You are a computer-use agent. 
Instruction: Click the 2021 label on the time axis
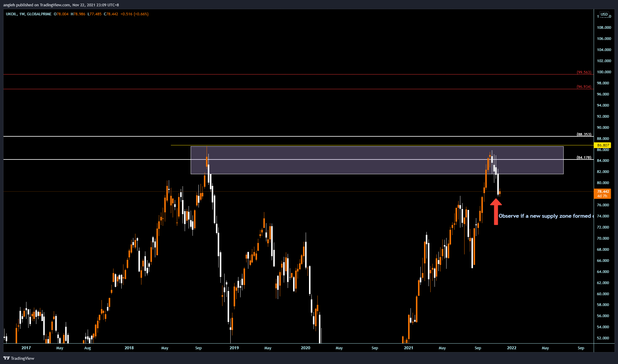pyautogui.click(x=408, y=348)
